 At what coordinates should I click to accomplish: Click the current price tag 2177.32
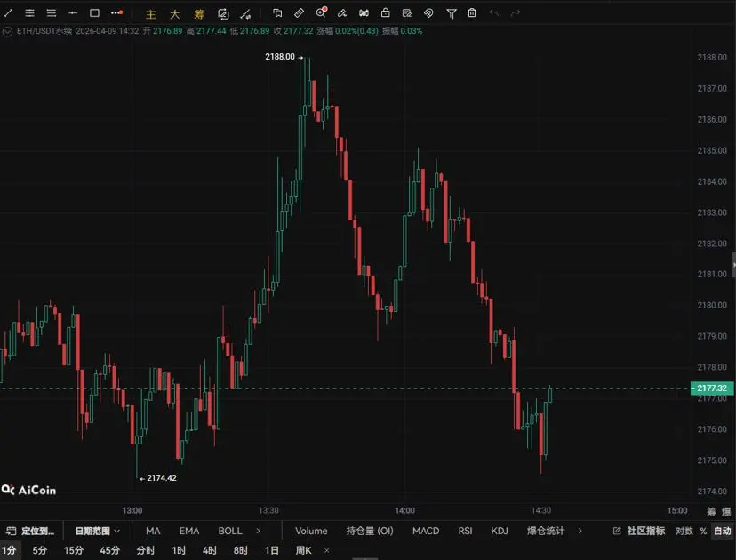[x=712, y=388]
